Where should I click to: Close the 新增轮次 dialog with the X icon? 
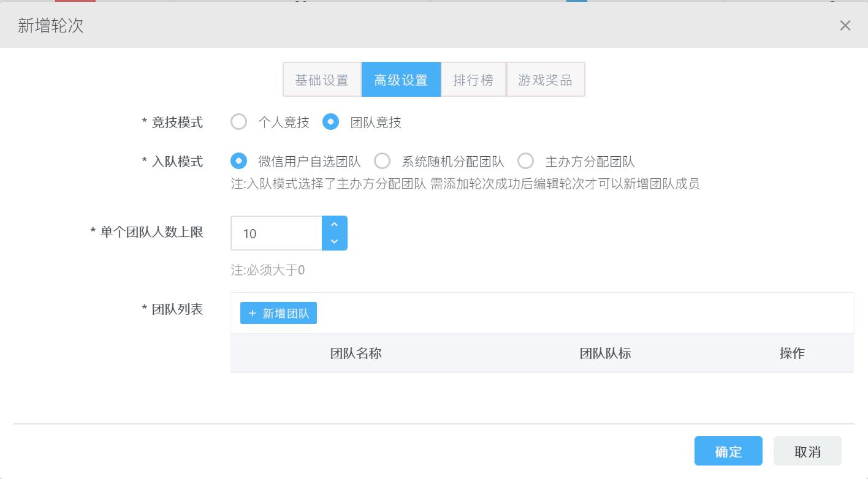click(x=845, y=26)
